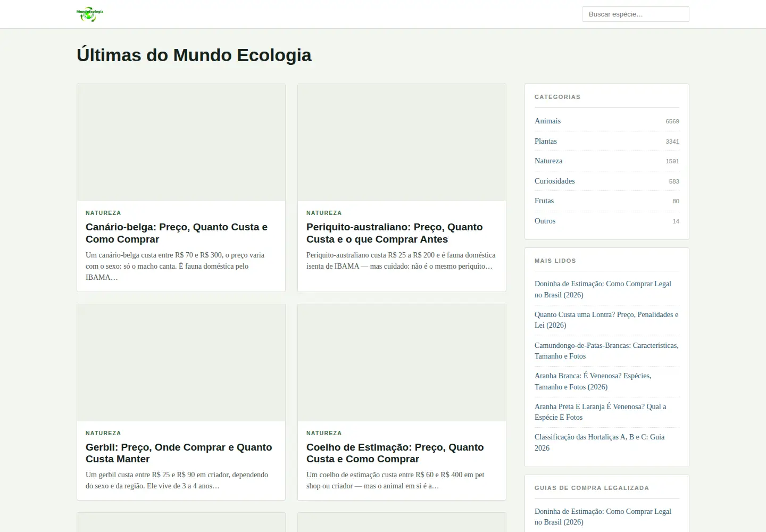Click the Categorias widget heading
766x532 pixels.
point(557,97)
